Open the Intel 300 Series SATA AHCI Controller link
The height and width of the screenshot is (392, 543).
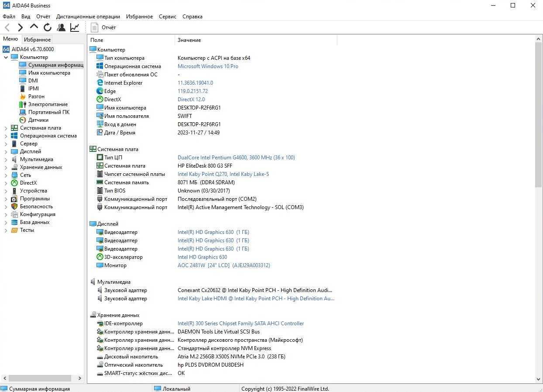point(241,323)
